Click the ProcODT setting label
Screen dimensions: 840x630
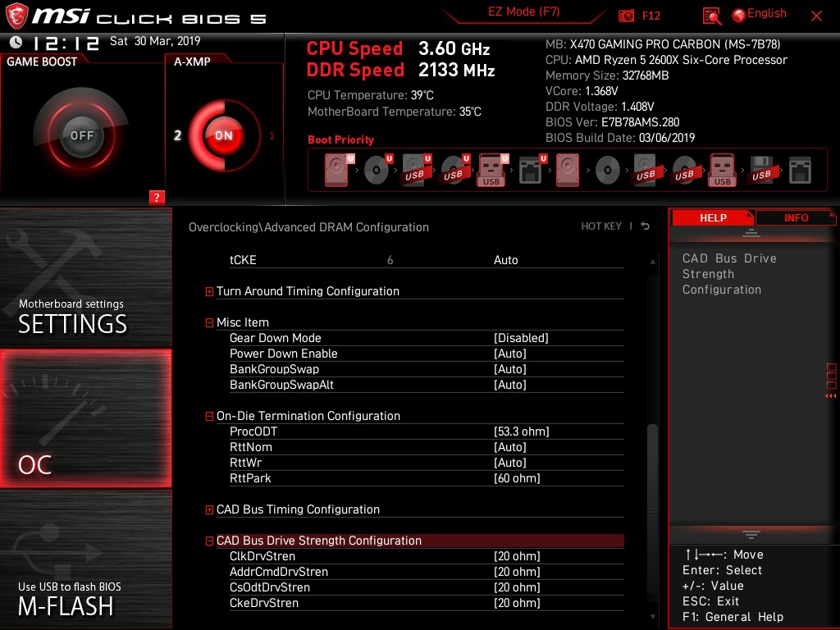coord(253,431)
